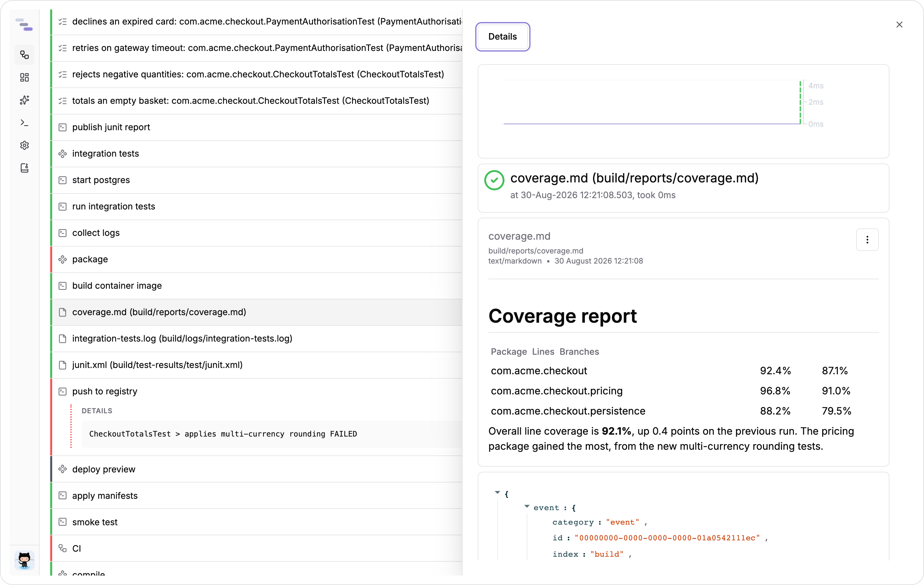Open the coverage.md three-dot options menu
Image resolution: width=924 pixels, height=585 pixels.
click(867, 240)
